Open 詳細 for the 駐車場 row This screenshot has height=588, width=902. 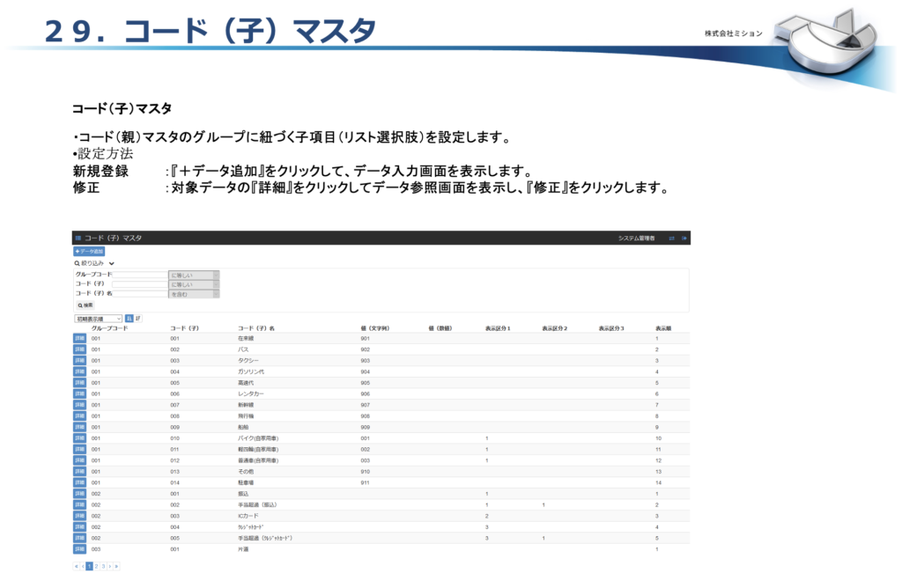pyautogui.click(x=79, y=483)
